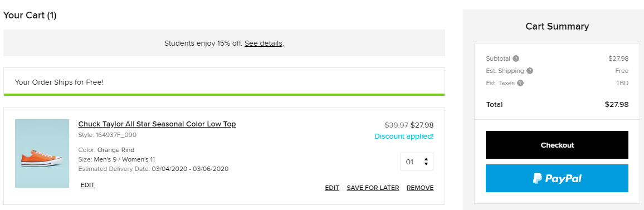
Task: Click the orange sneaker product thumbnail
Action: tap(42, 153)
